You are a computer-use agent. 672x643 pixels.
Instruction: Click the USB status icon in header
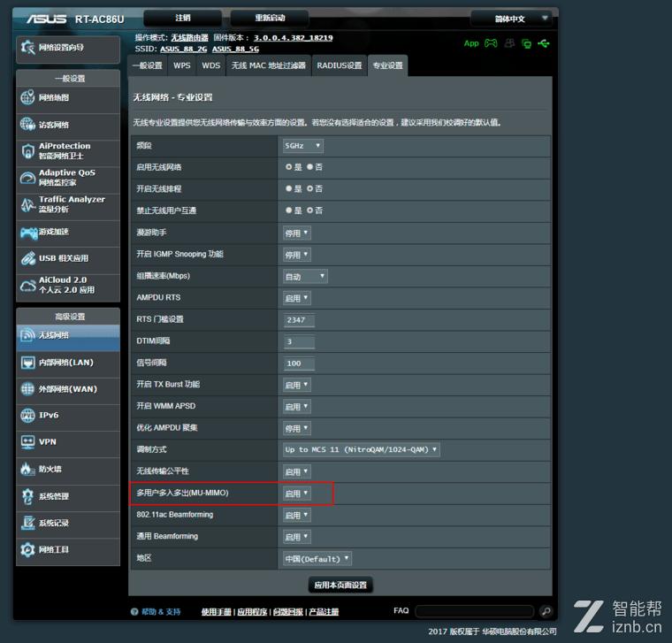pos(543,43)
